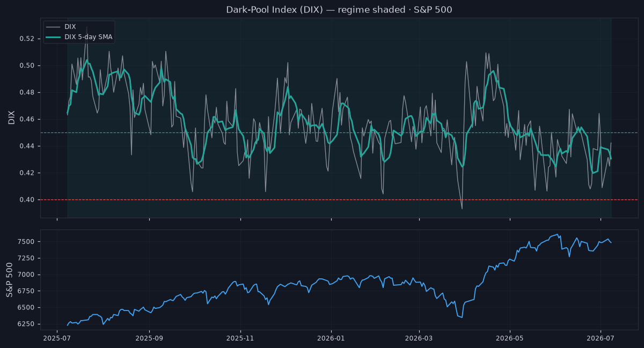
Task: Click the 2026-01 x-axis tick label
Action: 331,339
